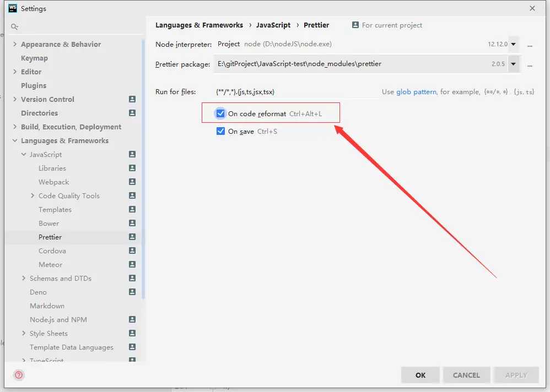Select Template Data Languages tree item
Screen dimensions: 550x392
pos(72,347)
